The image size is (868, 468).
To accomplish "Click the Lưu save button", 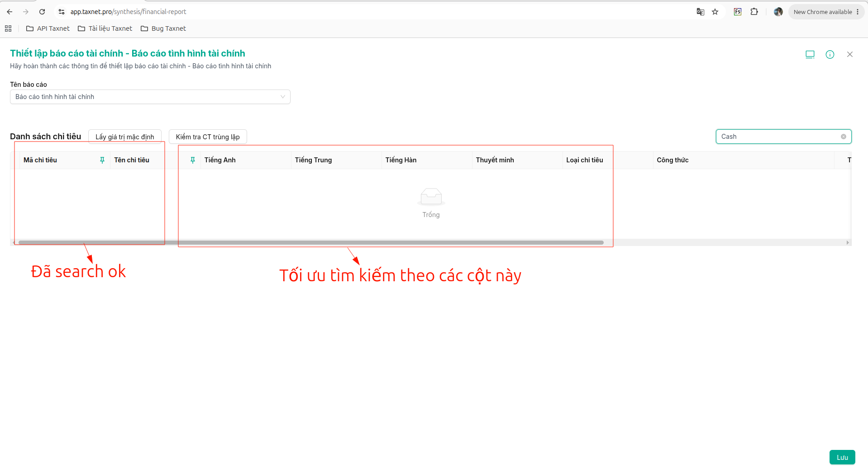I will pos(842,457).
